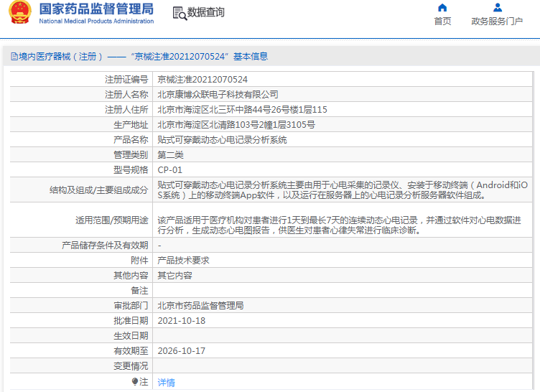The height and width of the screenshot is (392, 540).
Task: Click the 适用范围/预期用途 label
Action: tap(112, 220)
